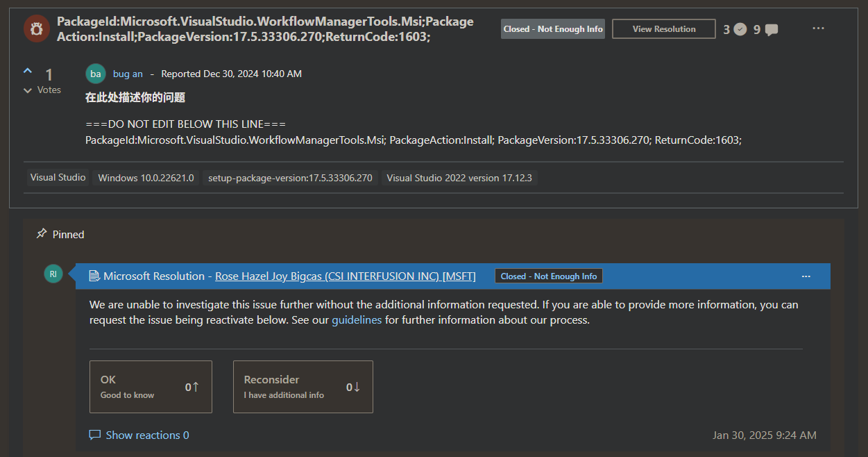Click 'Jan 30, 2025 9:24 AM' timestamp
Viewport: 868px width, 457px height.
pyautogui.click(x=765, y=435)
